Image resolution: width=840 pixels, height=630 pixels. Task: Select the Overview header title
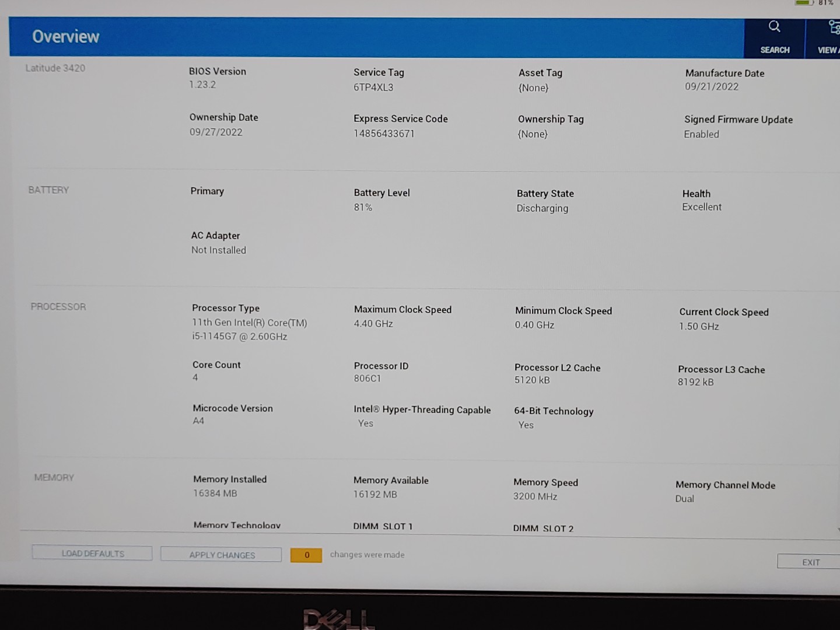pyautogui.click(x=66, y=37)
